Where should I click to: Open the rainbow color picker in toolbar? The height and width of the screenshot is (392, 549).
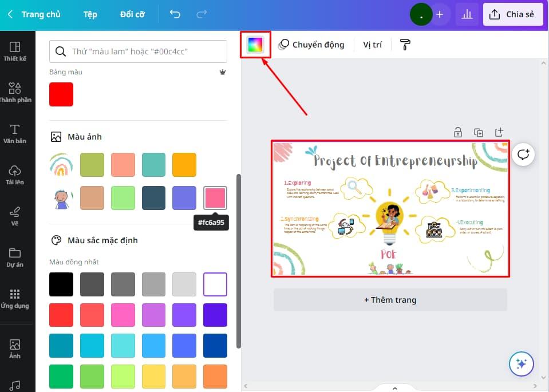click(255, 44)
